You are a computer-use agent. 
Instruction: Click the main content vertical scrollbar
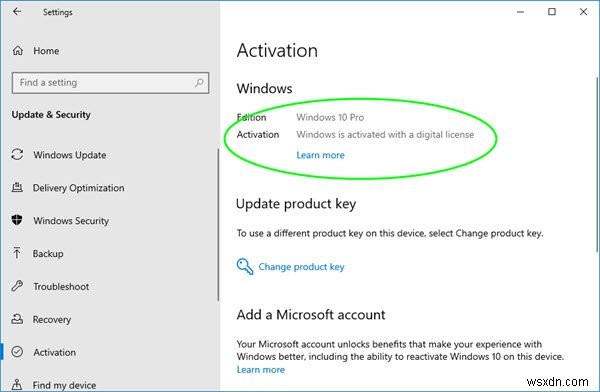point(597,165)
